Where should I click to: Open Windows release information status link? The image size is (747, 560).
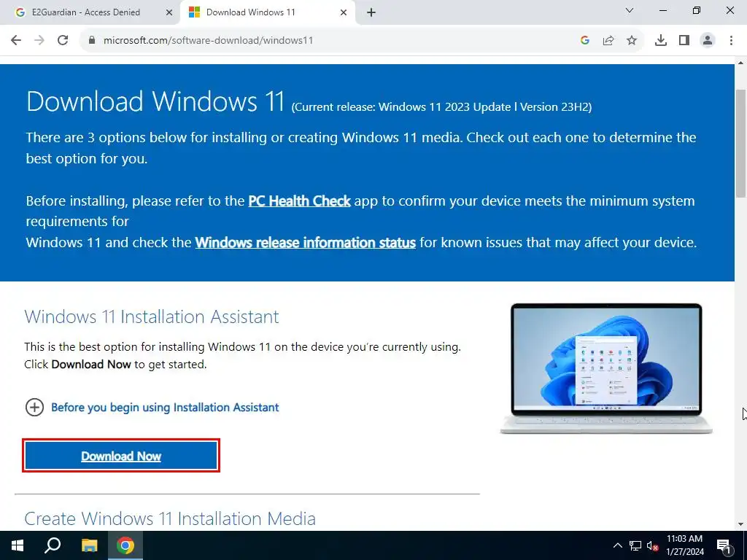click(x=306, y=242)
